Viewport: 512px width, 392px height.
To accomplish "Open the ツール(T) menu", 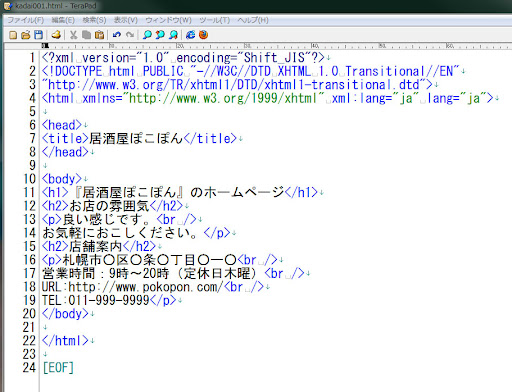I will pyautogui.click(x=215, y=20).
